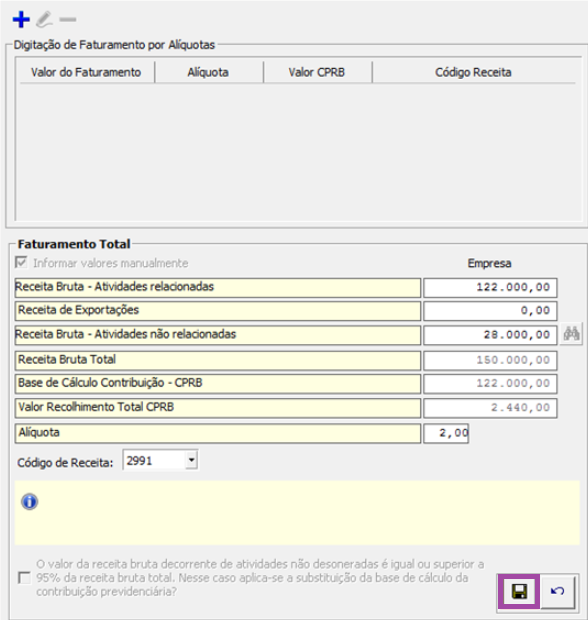Save using the floppy disk icon

[519, 592]
